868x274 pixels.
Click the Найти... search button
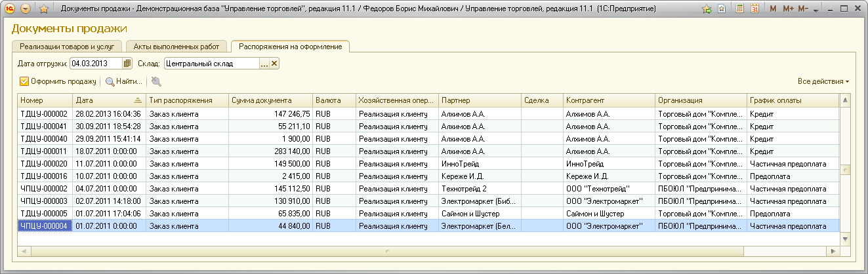(124, 81)
